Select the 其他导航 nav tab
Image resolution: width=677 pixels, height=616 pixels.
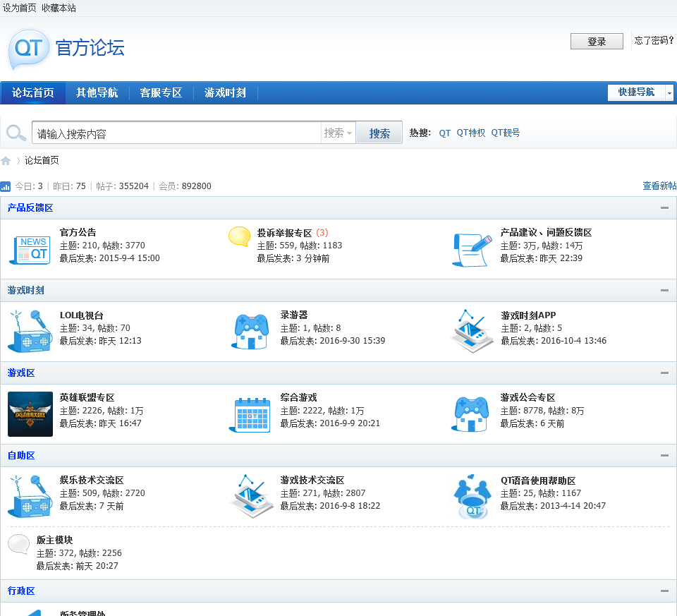coord(97,93)
